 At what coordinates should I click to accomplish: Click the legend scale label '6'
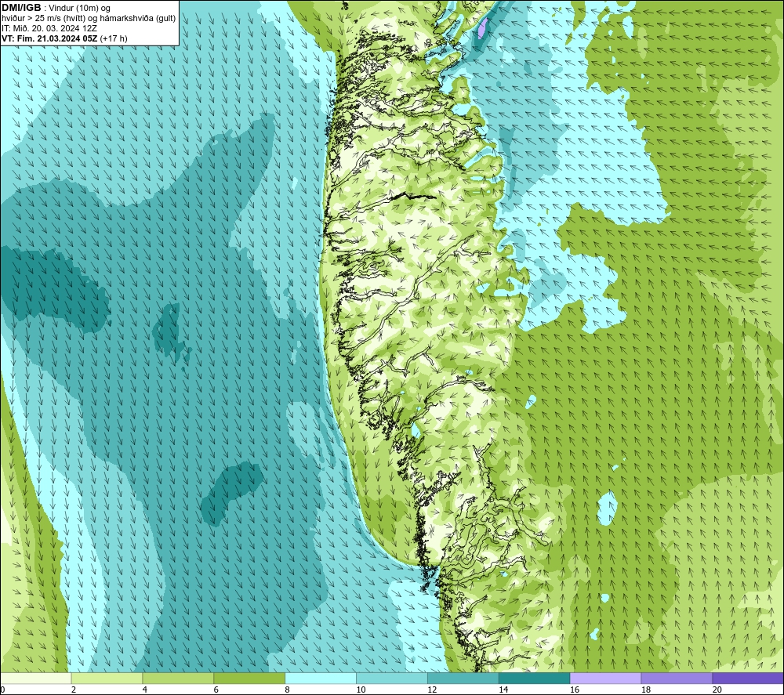(x=216, y=690)
